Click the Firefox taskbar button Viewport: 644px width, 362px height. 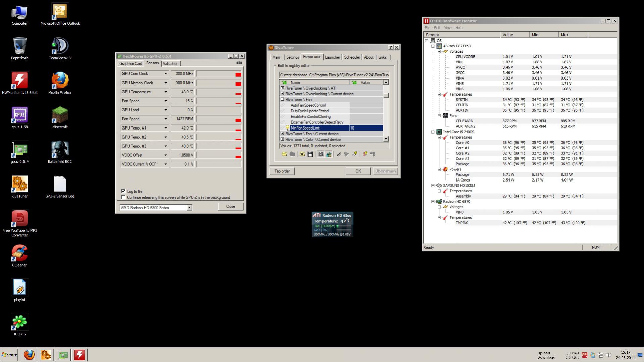29,355
